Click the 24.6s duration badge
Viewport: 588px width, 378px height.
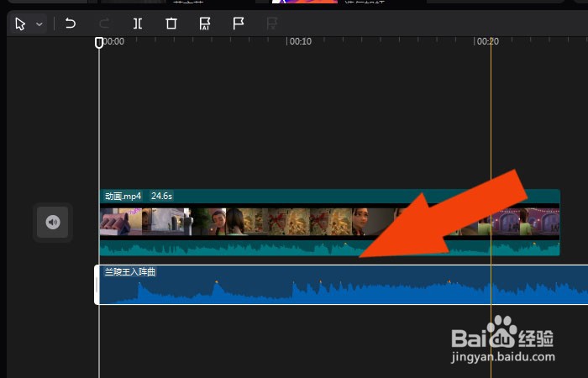161,196
